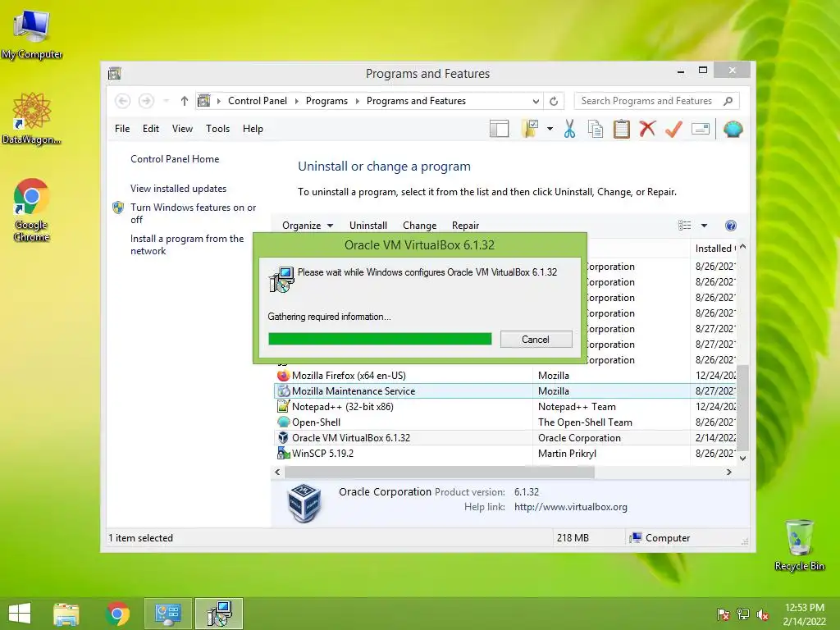
Task: Click the Open-Shell settings shell icon
Action: (x=733, y=129)
